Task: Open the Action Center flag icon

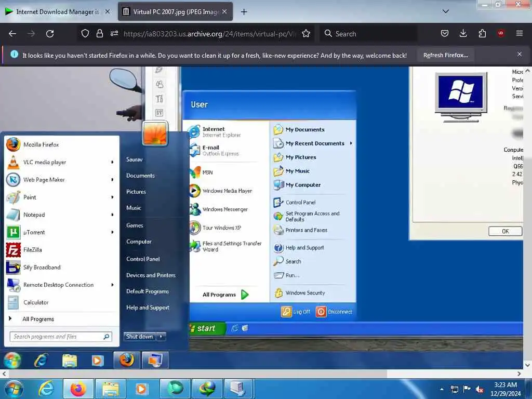Action: (x=467, y=389)
